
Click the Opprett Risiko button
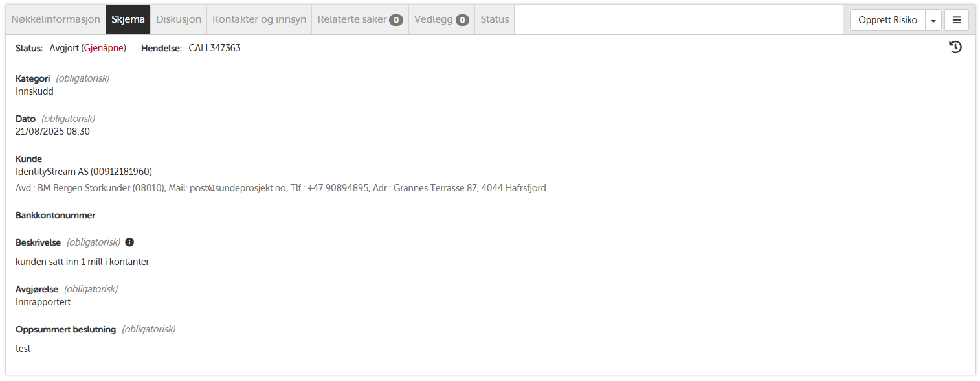coord(888,20)
